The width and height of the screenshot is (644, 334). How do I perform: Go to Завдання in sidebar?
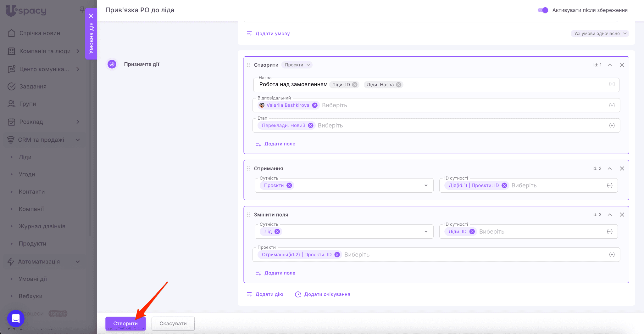click(x=33, y=86)
